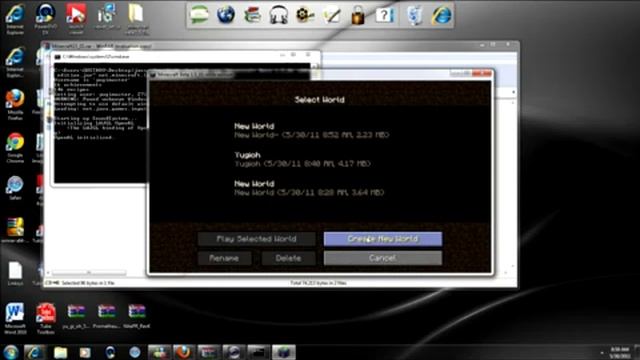Open Internet Explorer from the top dock
Screen dimensions: 640x360
(442, 16)
